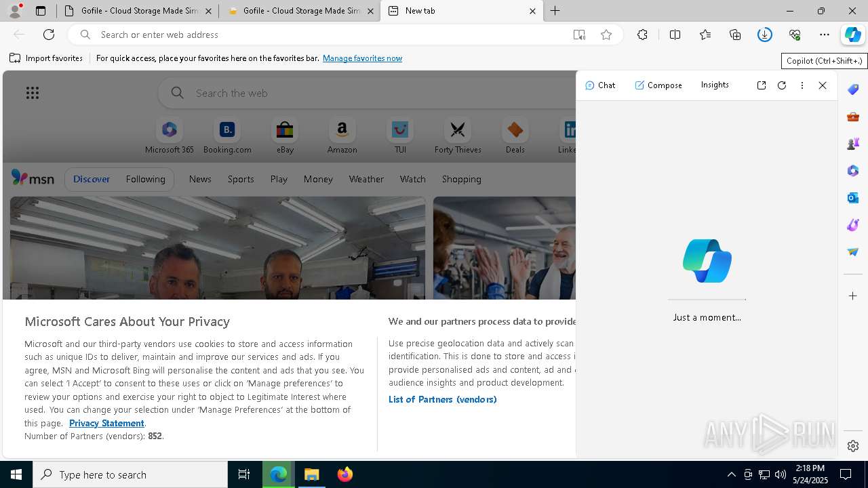The height and width of the screenshot is (488, 868).
Task: Open Forty Thieves quick link
Action: tap(458, 136)
